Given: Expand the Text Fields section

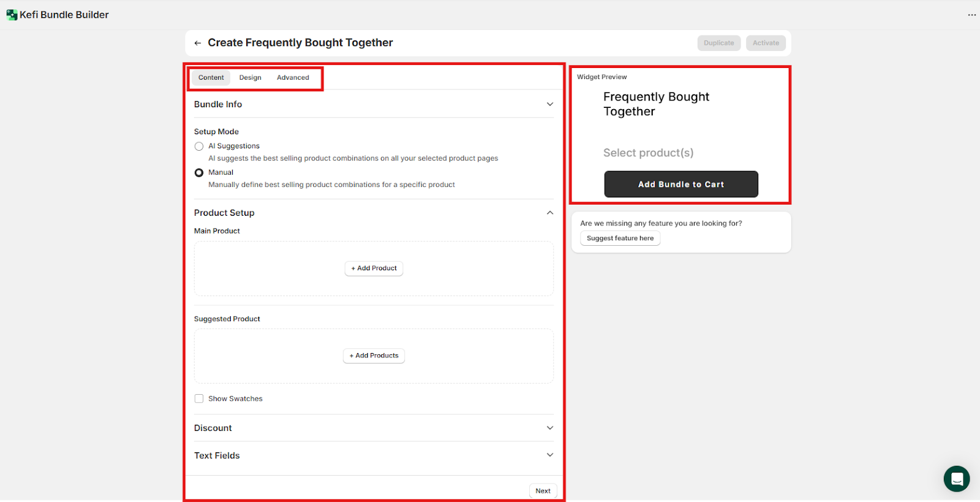Looking at the screenshot, I should (549, 455).
